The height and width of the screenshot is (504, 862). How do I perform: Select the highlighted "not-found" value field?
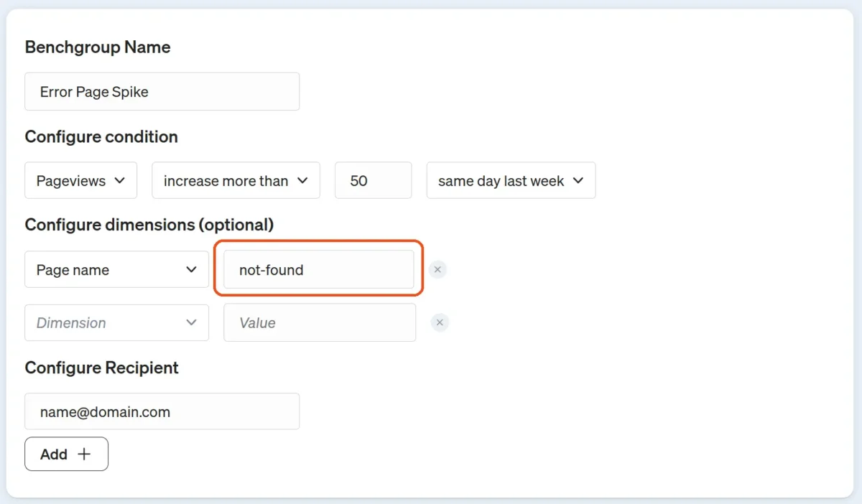pos(319,269)
